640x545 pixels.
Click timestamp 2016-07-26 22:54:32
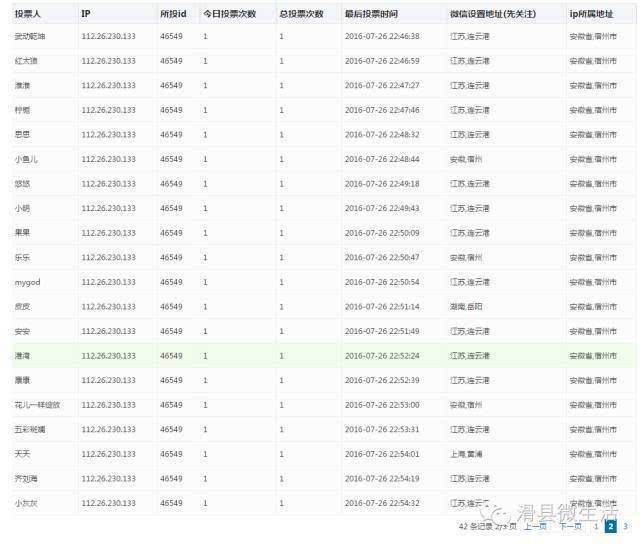pos(382,503)
